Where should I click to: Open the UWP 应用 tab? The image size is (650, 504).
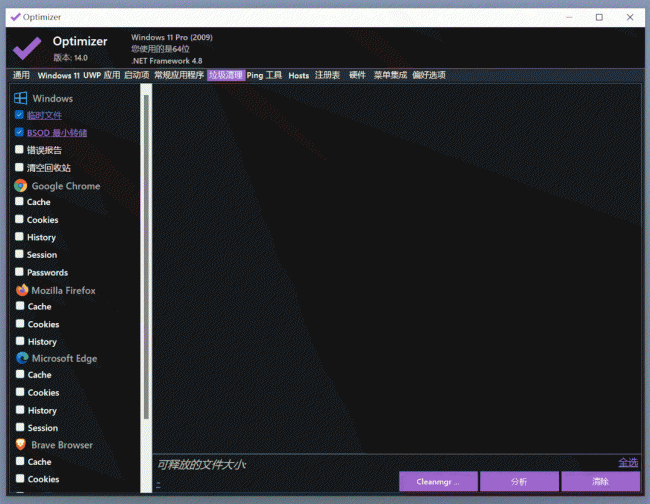click(x=102, y=75)
